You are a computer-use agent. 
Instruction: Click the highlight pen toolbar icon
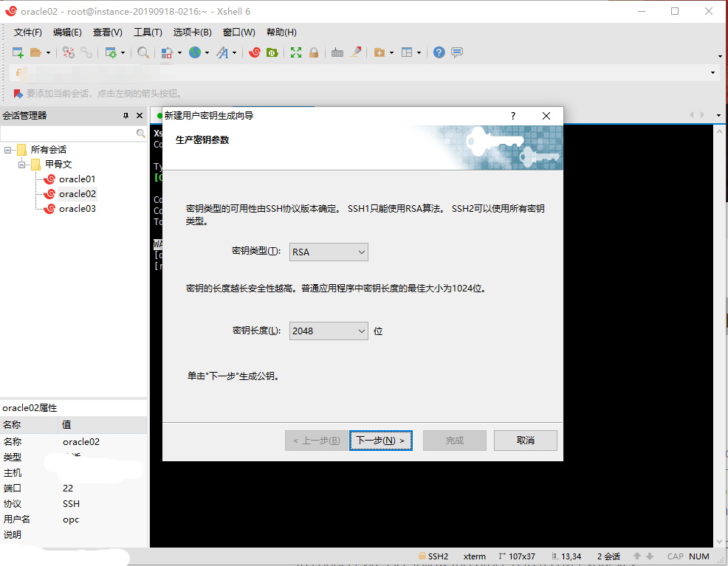[356, 52]
